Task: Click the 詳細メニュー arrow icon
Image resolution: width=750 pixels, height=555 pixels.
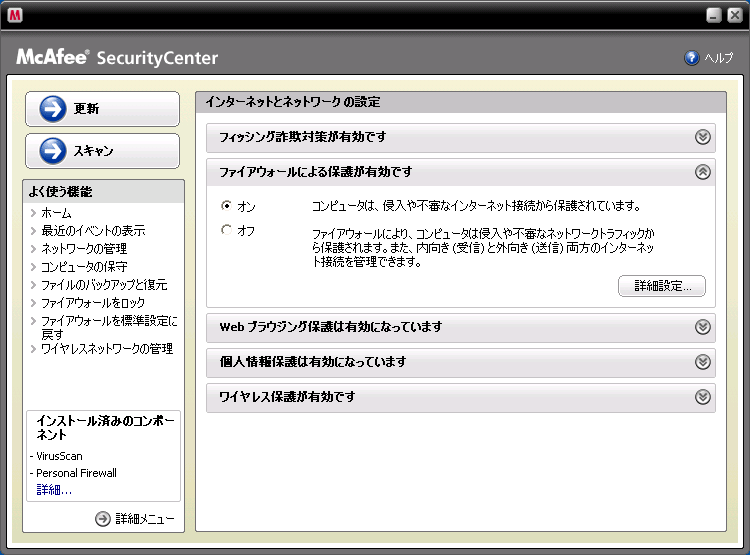Action: pyautogui.click(x=102, y=519)
